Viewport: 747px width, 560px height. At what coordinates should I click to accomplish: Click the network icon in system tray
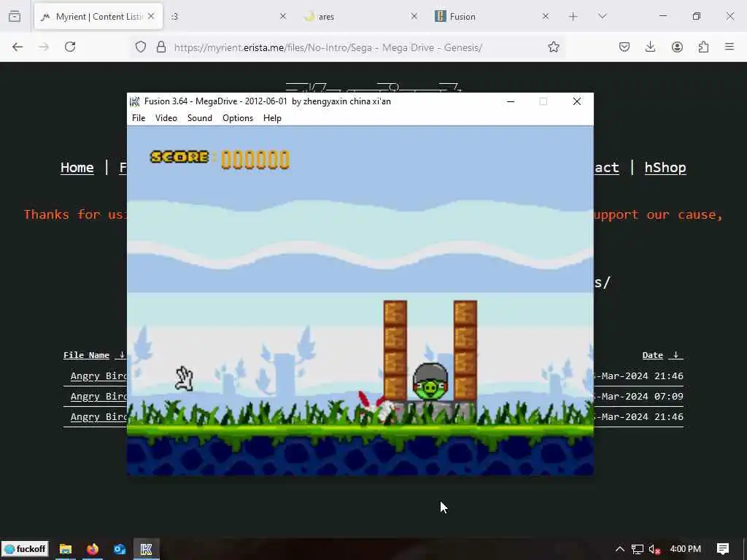(x=638, y=549)
